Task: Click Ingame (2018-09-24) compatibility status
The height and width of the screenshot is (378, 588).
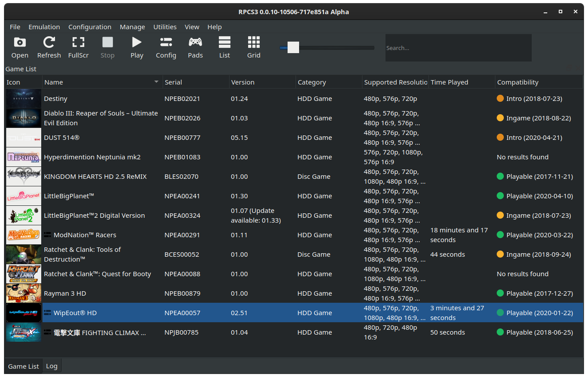Action: tap(534, 255)
